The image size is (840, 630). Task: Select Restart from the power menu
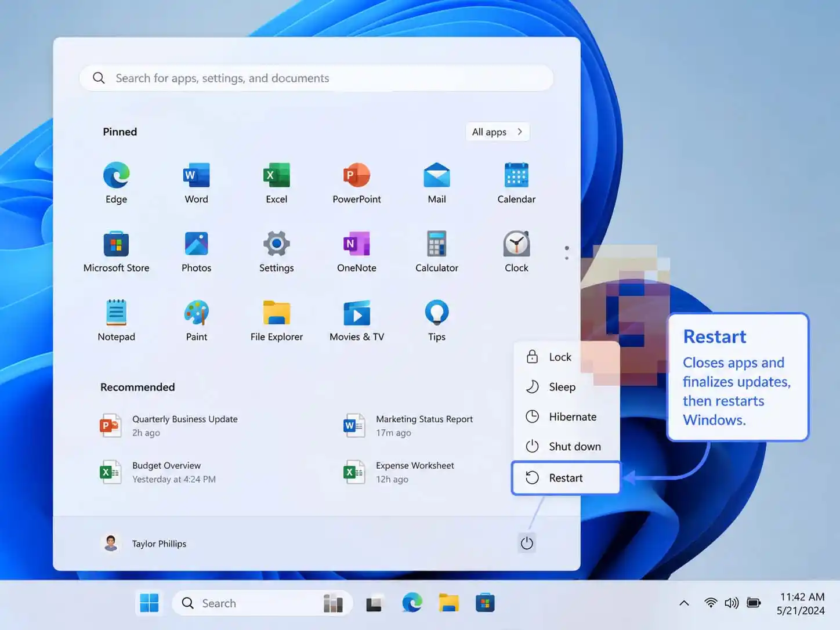[566, 478]
